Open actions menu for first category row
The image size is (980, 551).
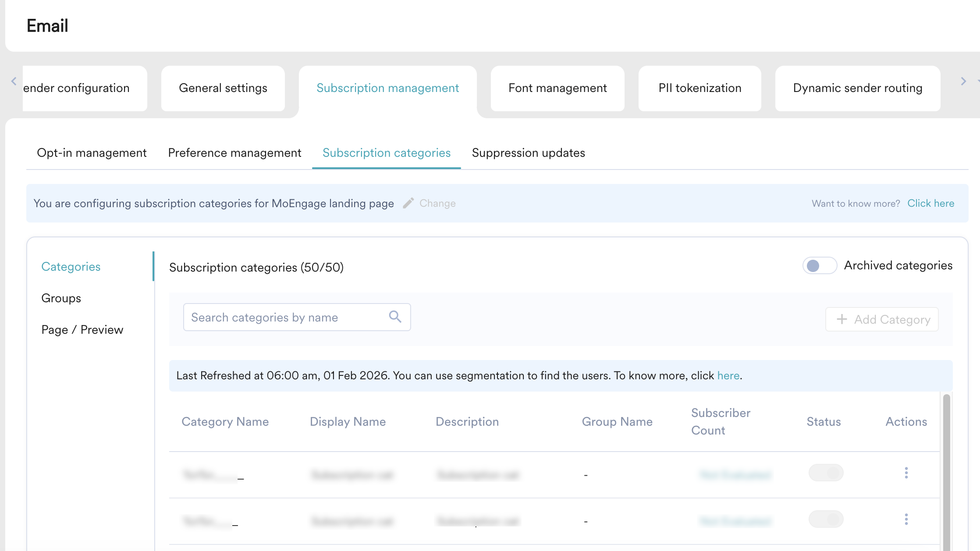[x=906, y=473]
